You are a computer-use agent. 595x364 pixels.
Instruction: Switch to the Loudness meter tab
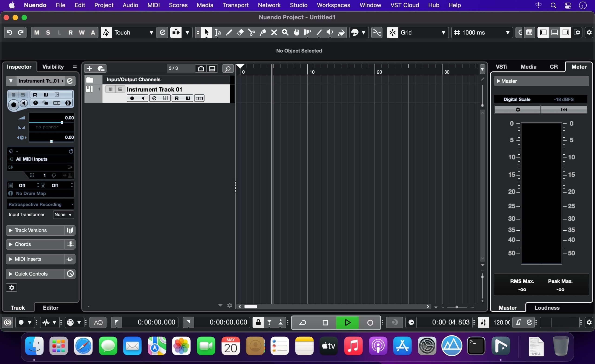tap(547, 308)
